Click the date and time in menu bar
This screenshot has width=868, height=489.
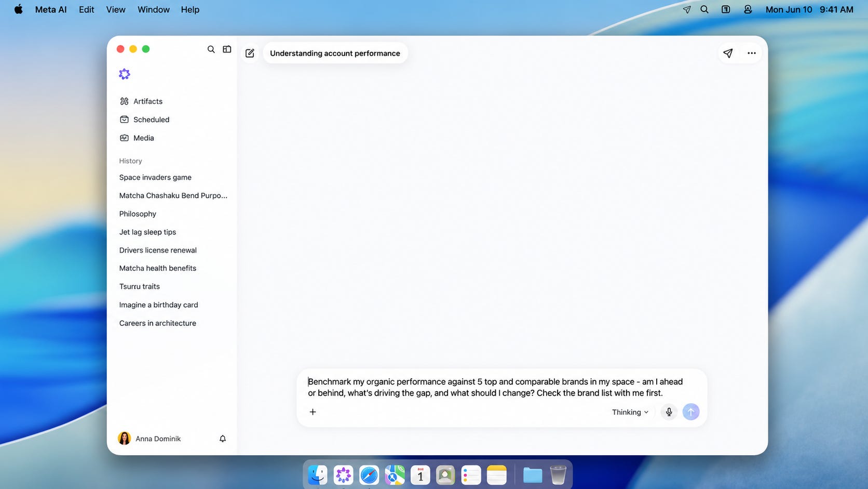[809, 9]
